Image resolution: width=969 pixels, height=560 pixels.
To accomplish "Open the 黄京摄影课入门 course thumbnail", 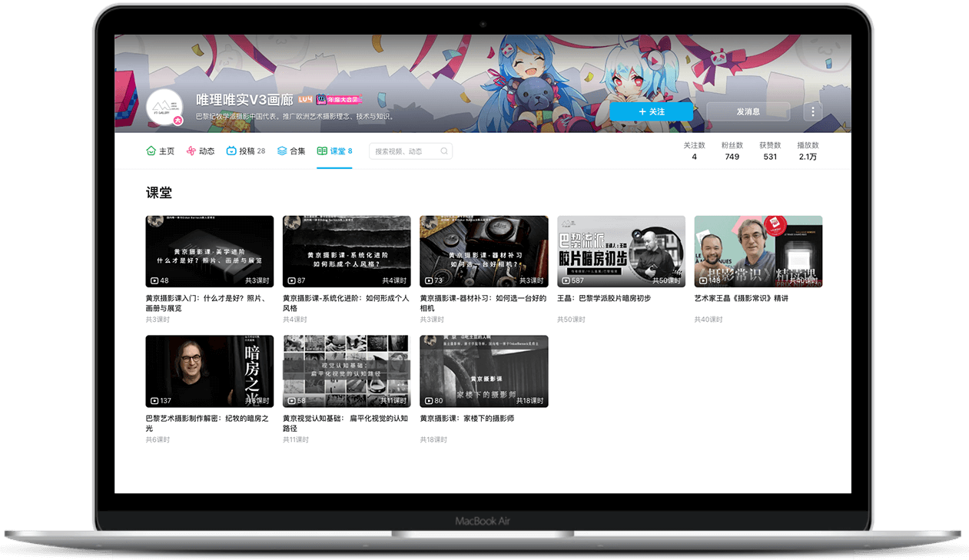I will (x=209, y=251).
